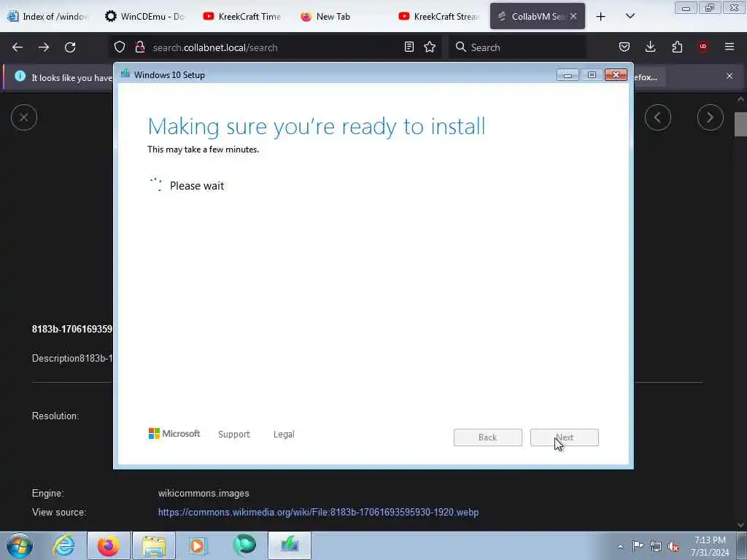The height and width of the screenshot is (560, 747).
Task: Open the Windows Start menu orb
Action: coord(20,545)
